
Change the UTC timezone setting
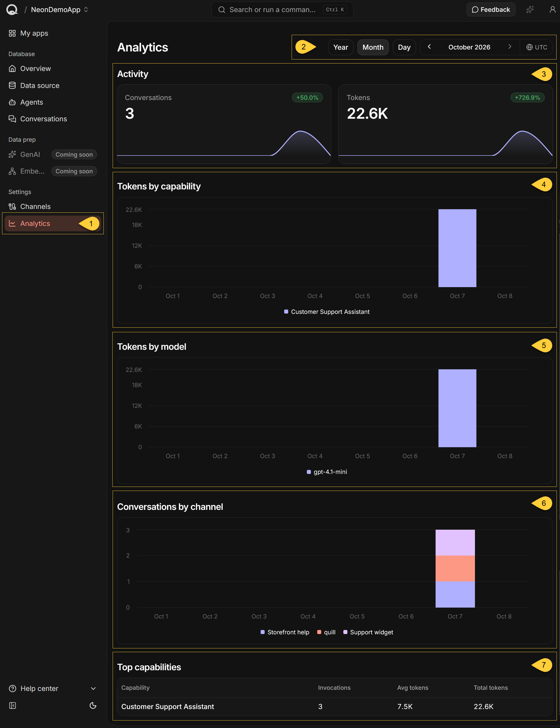click(536, 47)
